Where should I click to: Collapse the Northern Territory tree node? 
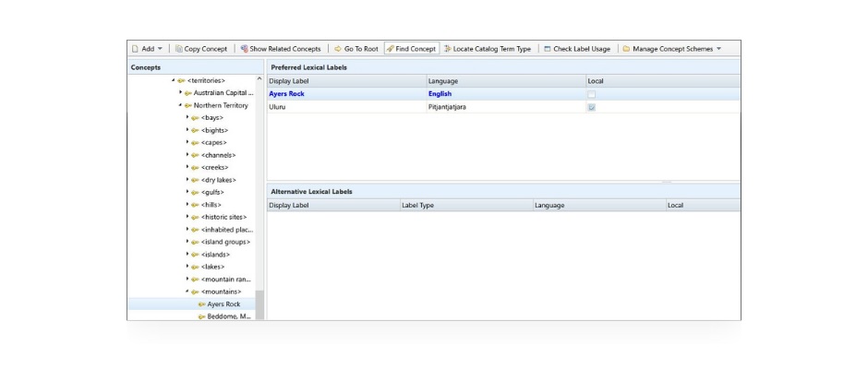point(180,105)
